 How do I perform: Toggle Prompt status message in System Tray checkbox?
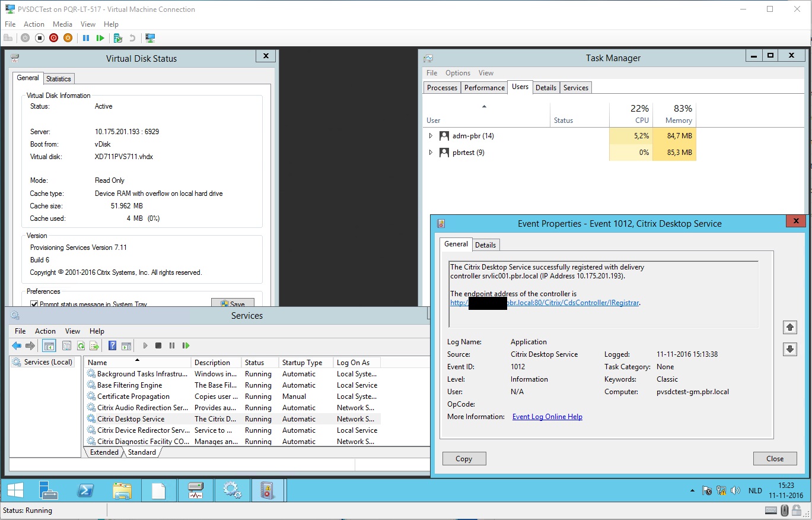click(x=34, y=304)
